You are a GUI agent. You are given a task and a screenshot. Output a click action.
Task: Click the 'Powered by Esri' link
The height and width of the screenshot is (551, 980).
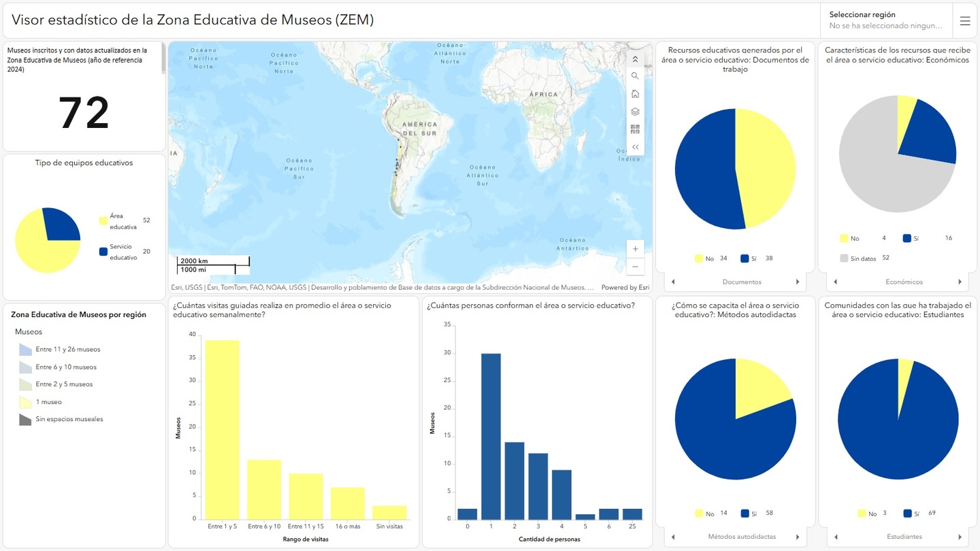pos(625,288)
